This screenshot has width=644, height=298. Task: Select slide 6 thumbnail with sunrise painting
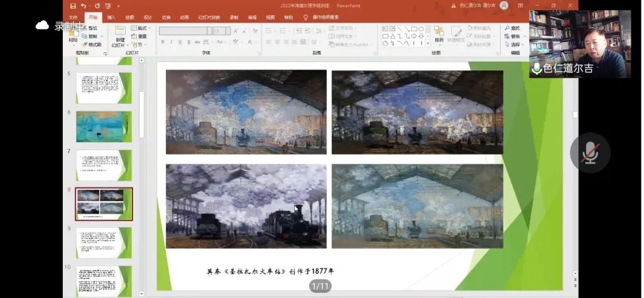tap(104, 126)
